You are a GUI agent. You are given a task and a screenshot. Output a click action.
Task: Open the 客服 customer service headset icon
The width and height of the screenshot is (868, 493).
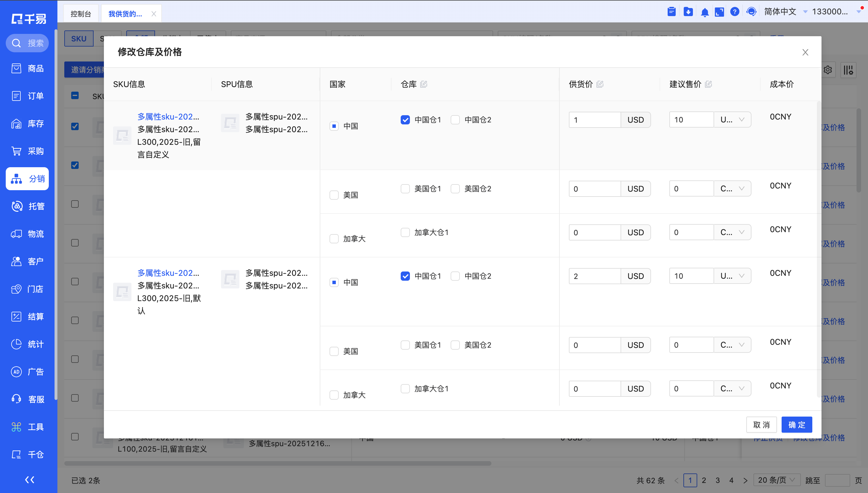pos(16,399)
